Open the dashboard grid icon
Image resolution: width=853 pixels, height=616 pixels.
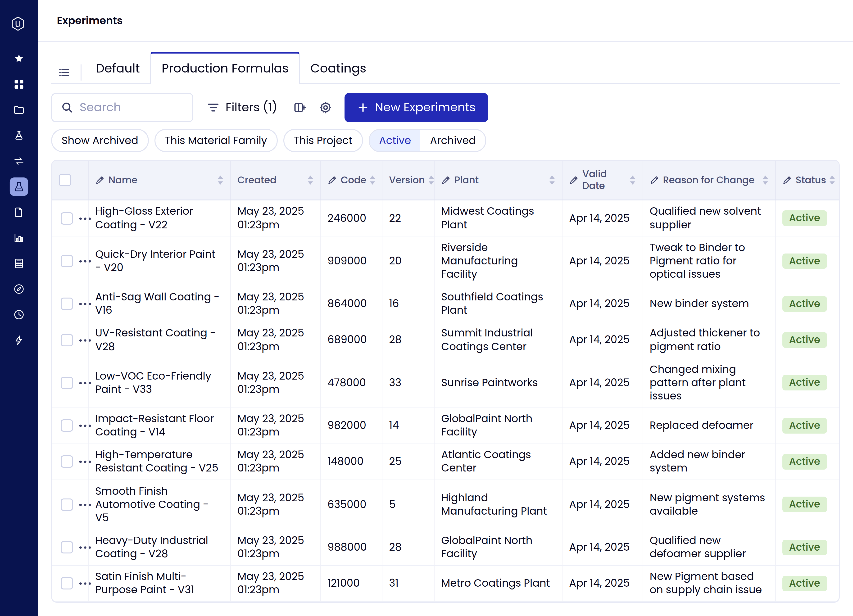19,84
